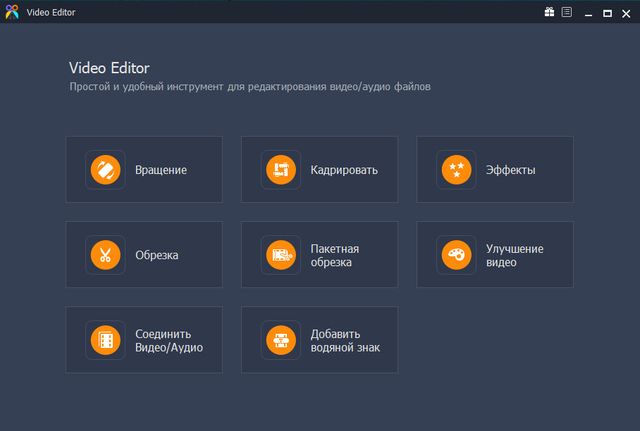Click the orange Вращение rotate icon
640x431 pixels.
click(105, 170)
